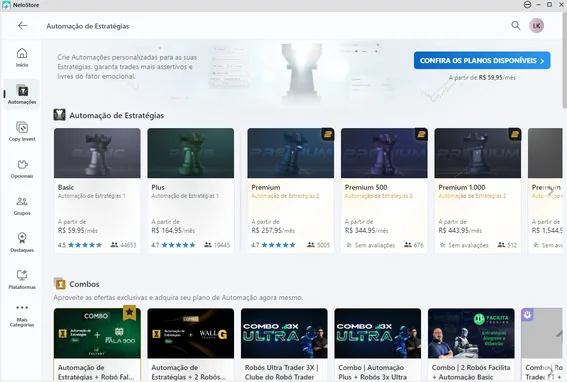This screenshot has height=382, width=567.
Task: Click the banner text A partir de R$ 59,95/mês
Action: [482, 77]
